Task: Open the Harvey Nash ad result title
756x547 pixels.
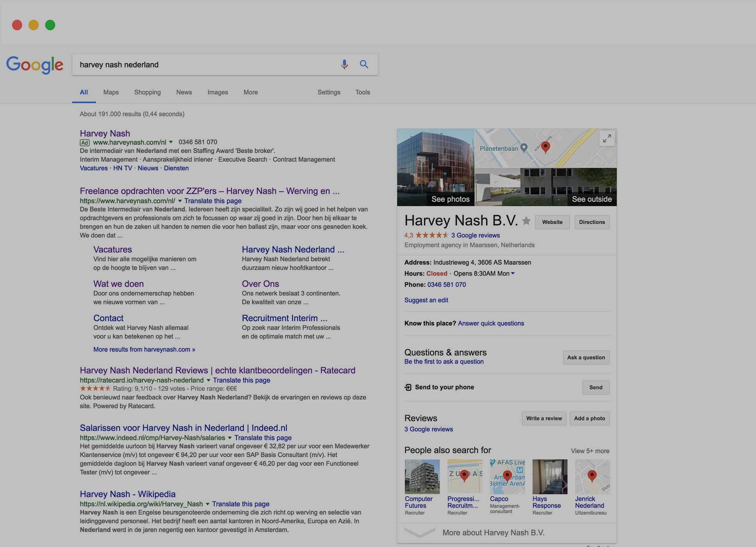Action: pos(105,134)
